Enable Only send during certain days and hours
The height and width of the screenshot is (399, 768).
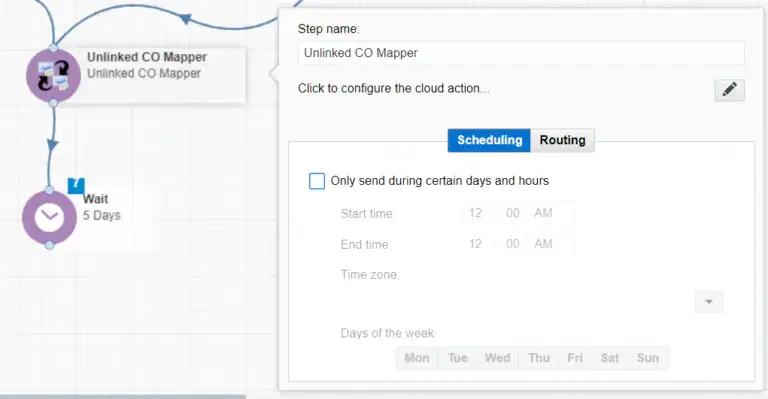click(x=317, y=181)
